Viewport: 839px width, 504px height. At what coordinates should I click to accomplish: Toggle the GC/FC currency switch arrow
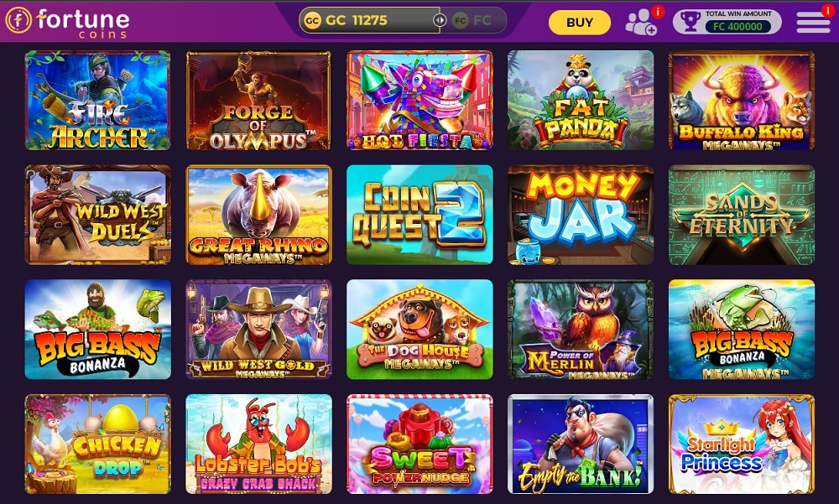tap(440, 20)
